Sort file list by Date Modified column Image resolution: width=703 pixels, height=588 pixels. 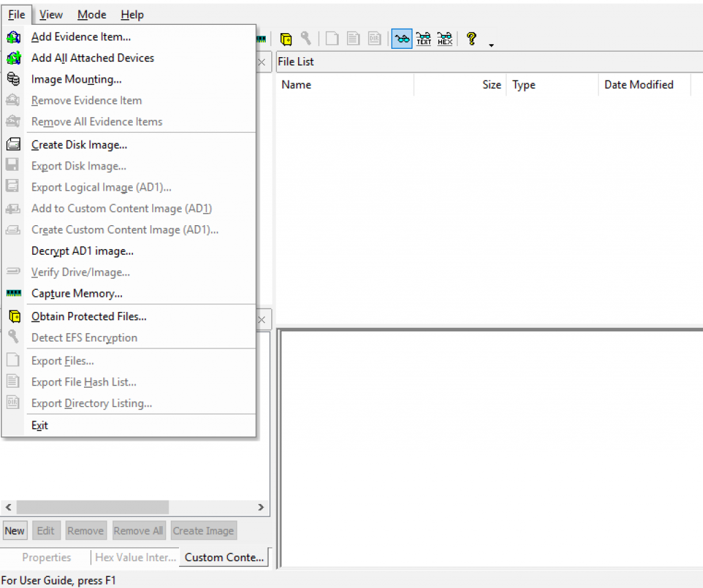[638, 85]
